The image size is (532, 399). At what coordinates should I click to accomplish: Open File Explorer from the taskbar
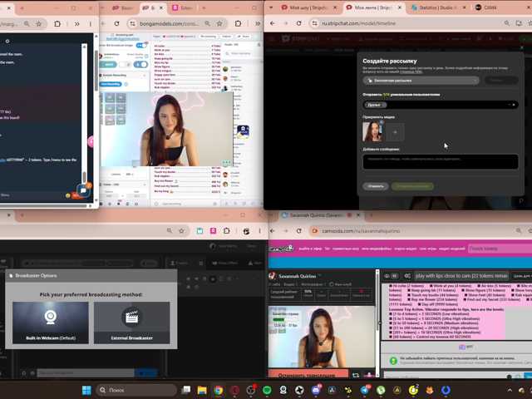click(x=202, y=390)
